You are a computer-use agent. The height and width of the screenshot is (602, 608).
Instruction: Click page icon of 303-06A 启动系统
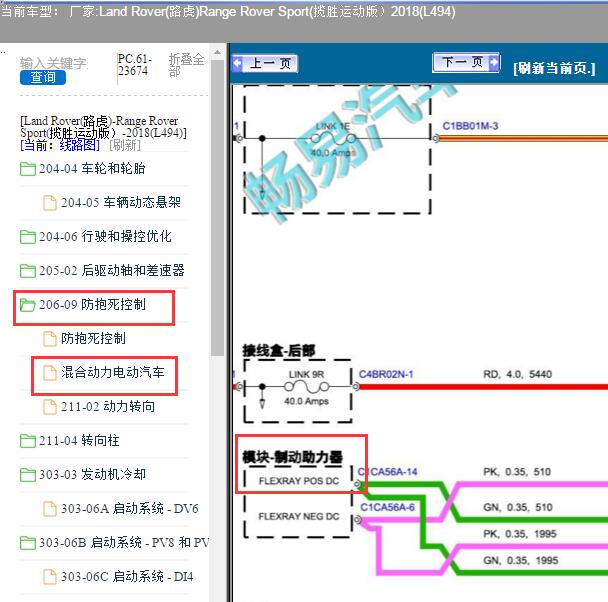pyautogui.click(x=50, y=509)
